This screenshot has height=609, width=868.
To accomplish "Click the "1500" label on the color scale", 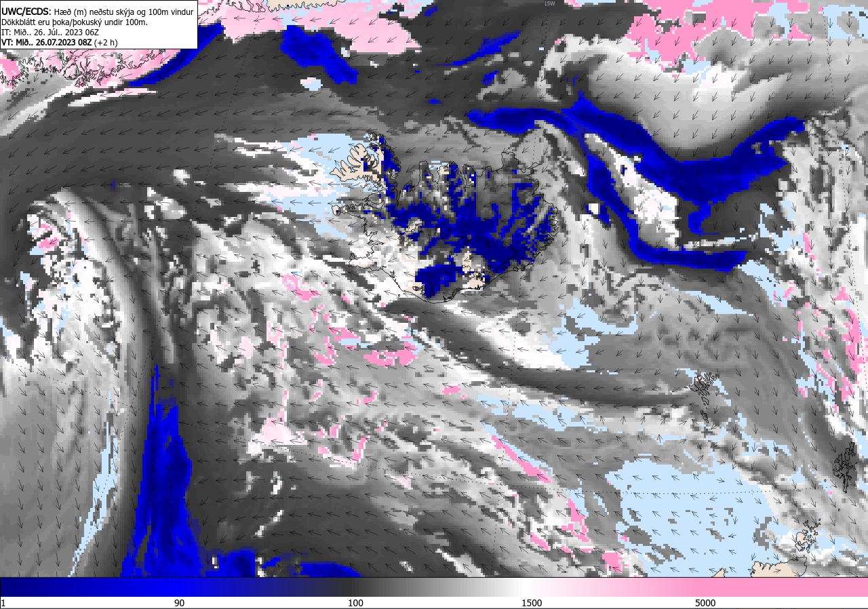I will point(531,603).
